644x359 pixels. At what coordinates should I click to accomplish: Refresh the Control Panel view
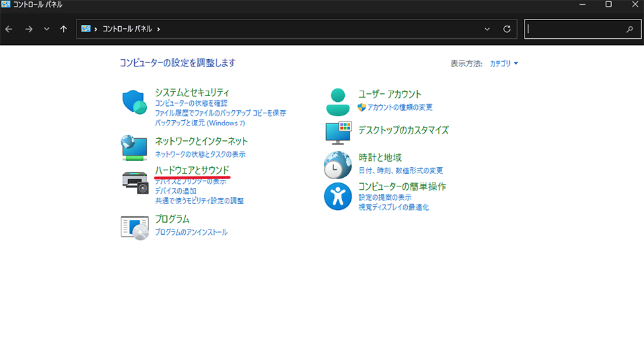pos(507,29)
